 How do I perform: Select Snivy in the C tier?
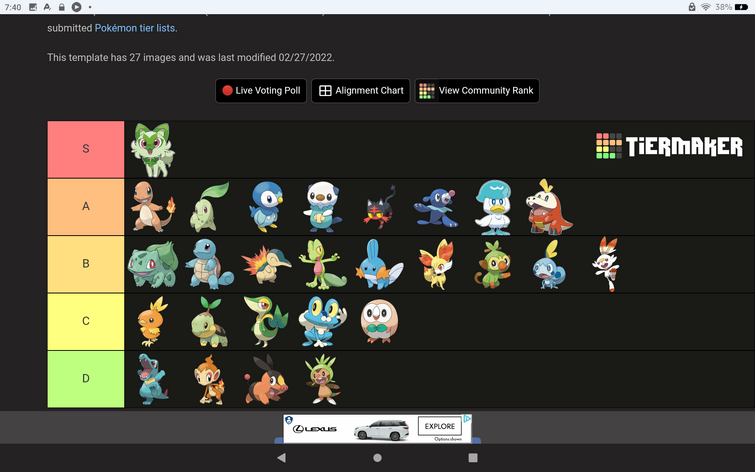coord(266,322)
